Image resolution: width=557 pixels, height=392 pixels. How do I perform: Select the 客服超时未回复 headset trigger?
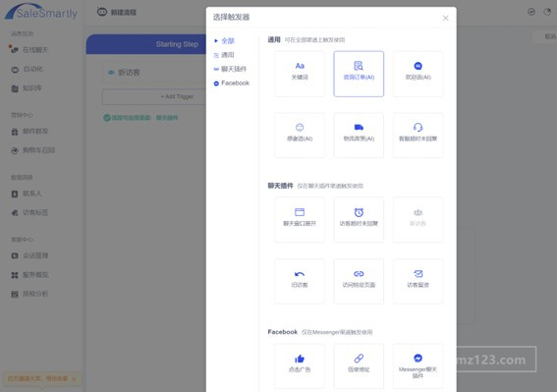tap(418, 135)
